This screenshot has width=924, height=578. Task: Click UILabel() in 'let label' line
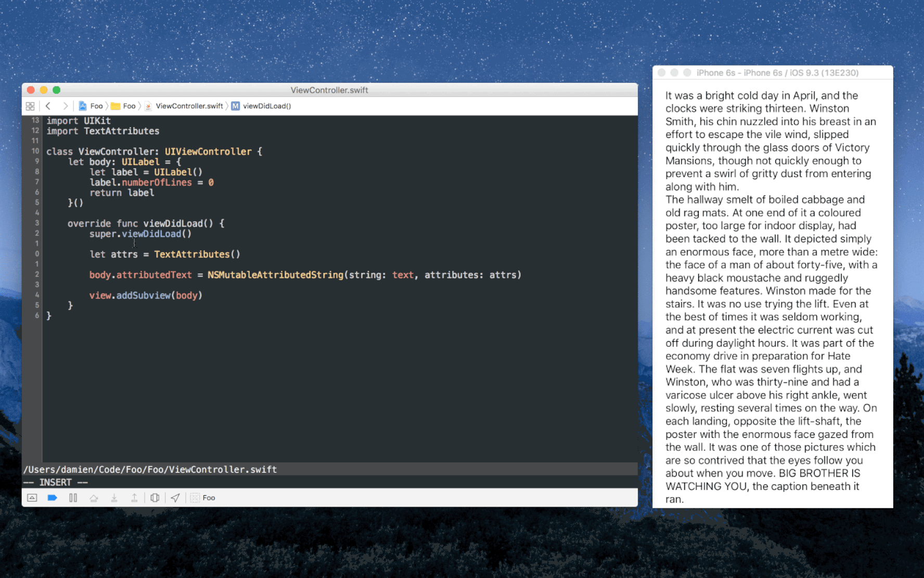click(x=178, y=172)
